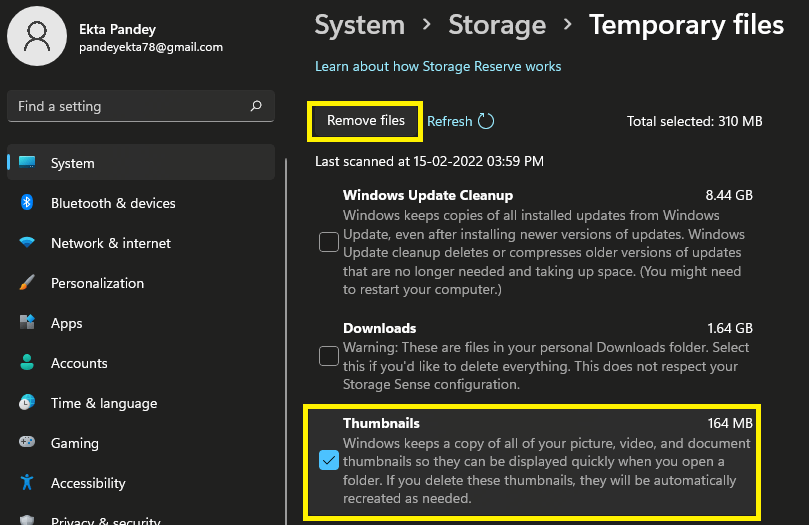Click the search magnifier icon
This screenshot has height=525, width=809.
(x=256, y=106)
